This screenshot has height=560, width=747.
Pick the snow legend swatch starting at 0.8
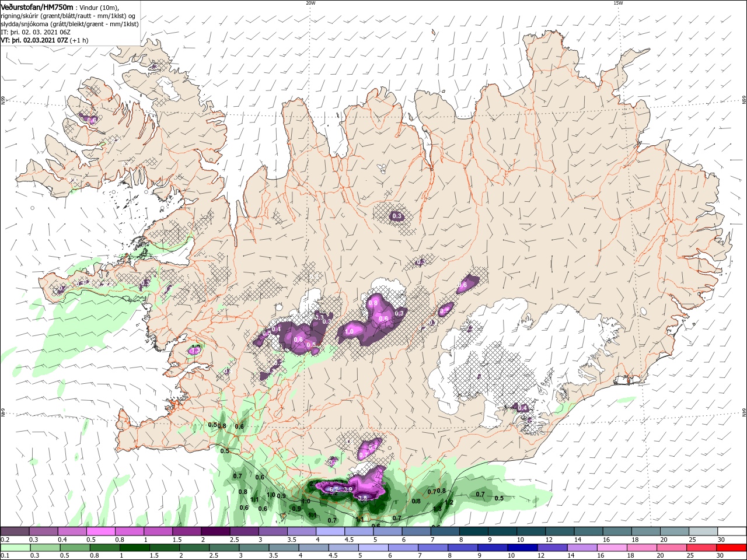tap(130, 531)
